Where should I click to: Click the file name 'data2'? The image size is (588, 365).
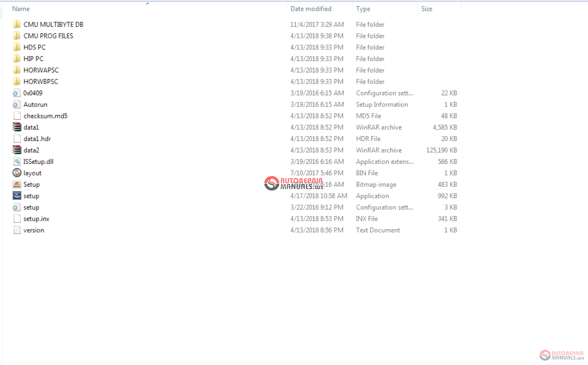pos(31,150)
